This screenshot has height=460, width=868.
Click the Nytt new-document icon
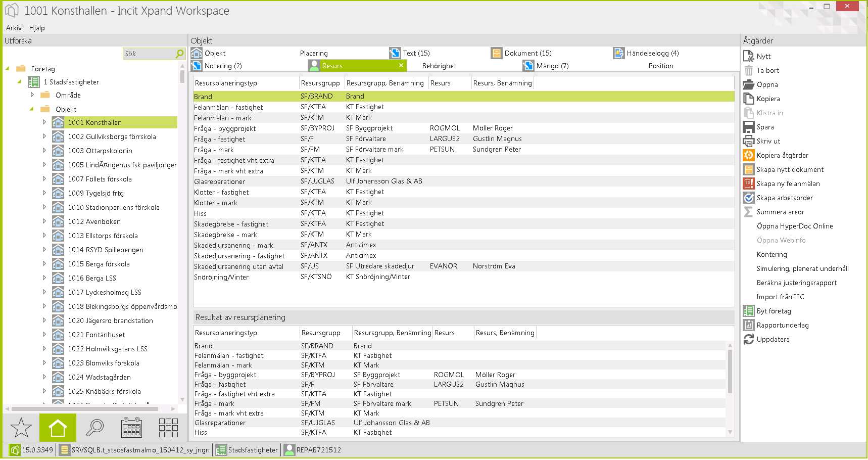(749, 56)
